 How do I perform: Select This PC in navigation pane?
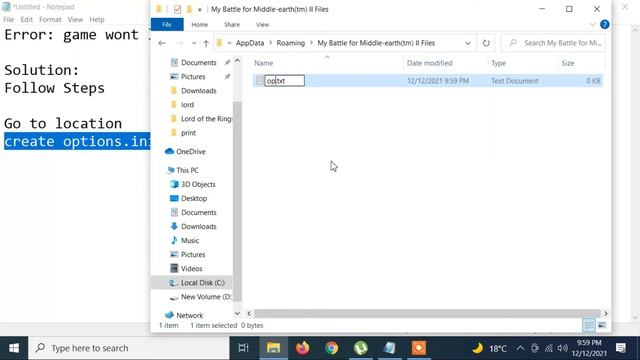[187, 170]
